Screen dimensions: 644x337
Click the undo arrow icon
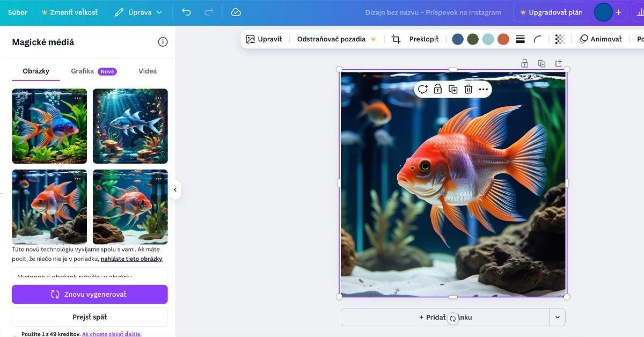[x=186, y=12]
